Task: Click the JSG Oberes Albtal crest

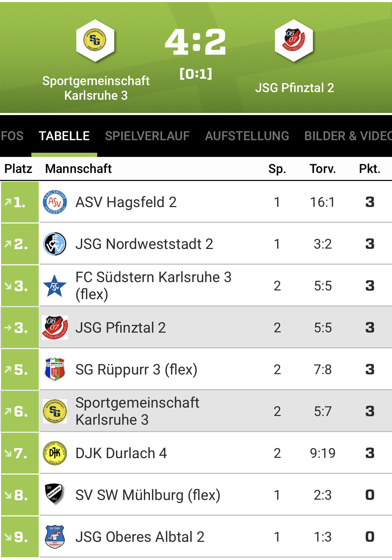Action: pos(55,537)
